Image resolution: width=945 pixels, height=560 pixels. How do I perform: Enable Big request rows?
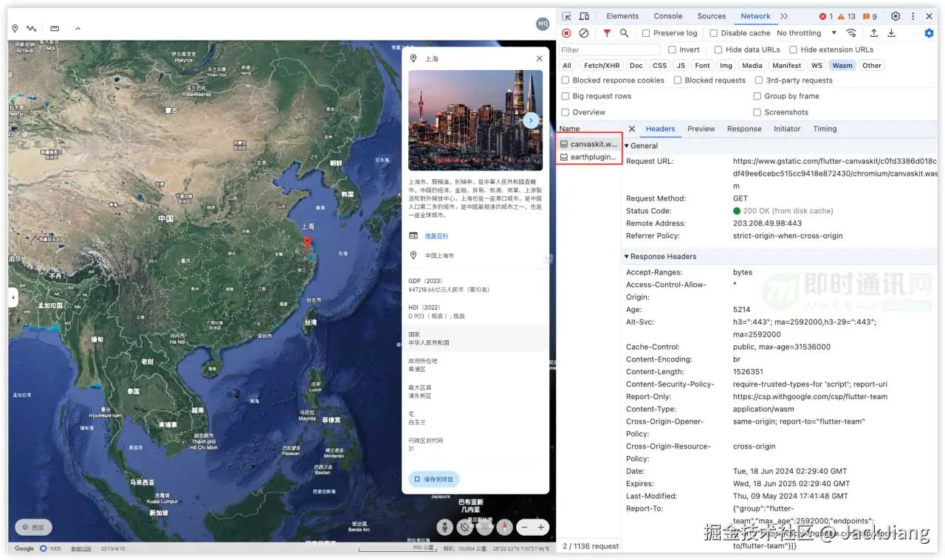(x=566, y=96)
